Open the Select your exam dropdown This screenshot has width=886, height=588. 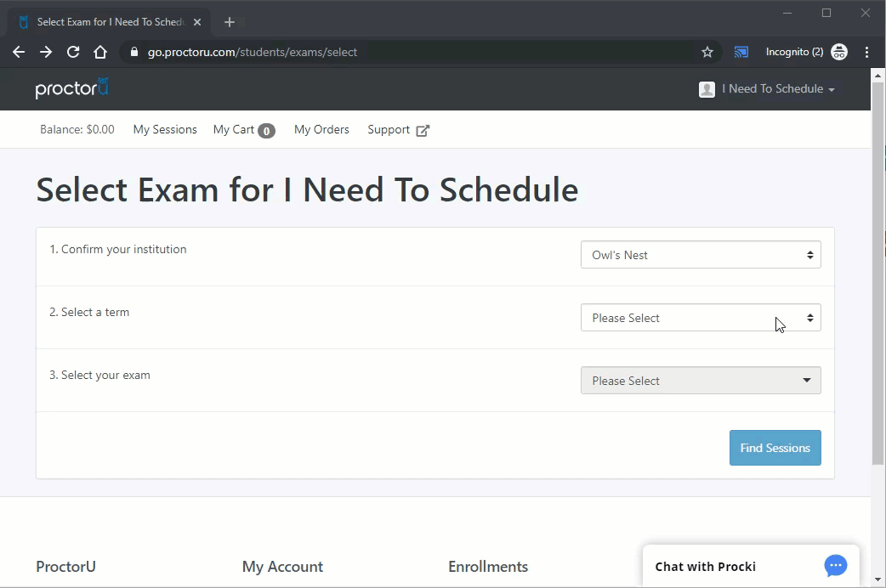pos(701,381)
